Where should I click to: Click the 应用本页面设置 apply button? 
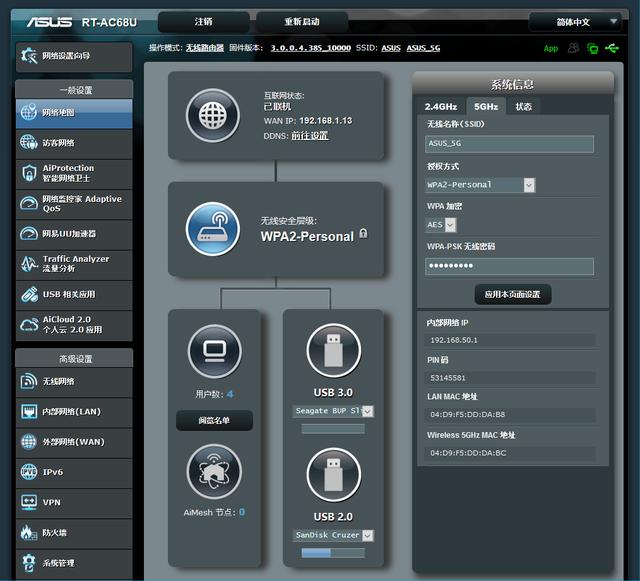(513, 294)
